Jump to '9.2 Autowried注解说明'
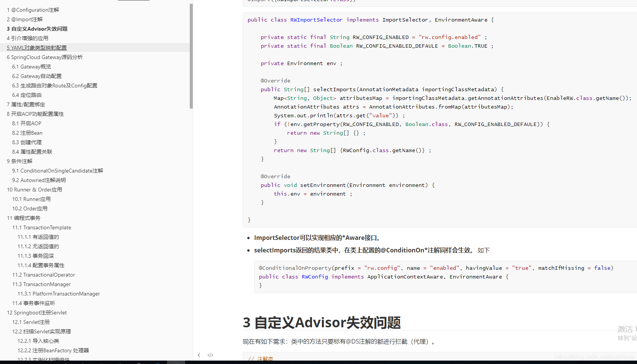 pos(39,180)
